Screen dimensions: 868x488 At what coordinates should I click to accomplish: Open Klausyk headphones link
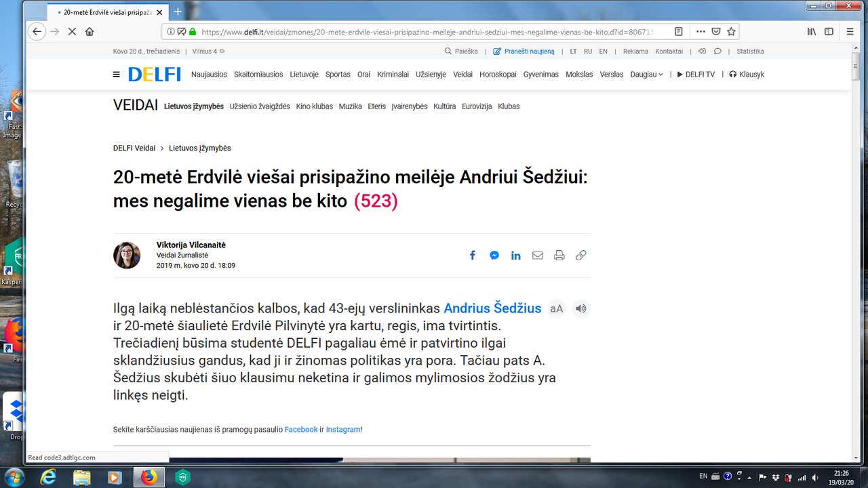click(x=747, y=75)
